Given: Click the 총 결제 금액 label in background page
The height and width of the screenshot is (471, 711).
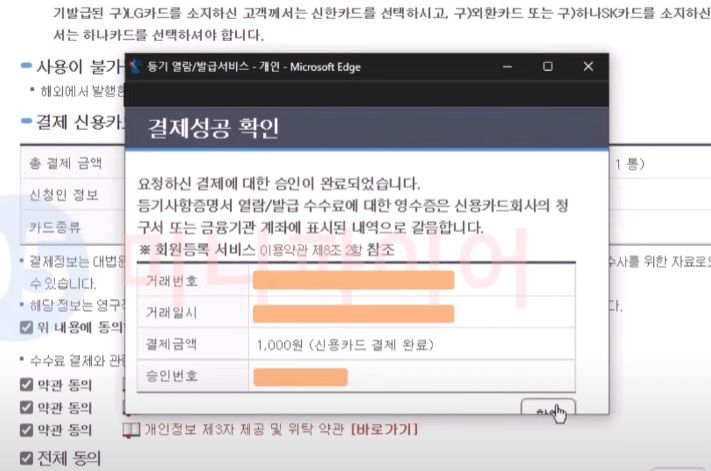Looking at the screenshot, I should (66, 163).
